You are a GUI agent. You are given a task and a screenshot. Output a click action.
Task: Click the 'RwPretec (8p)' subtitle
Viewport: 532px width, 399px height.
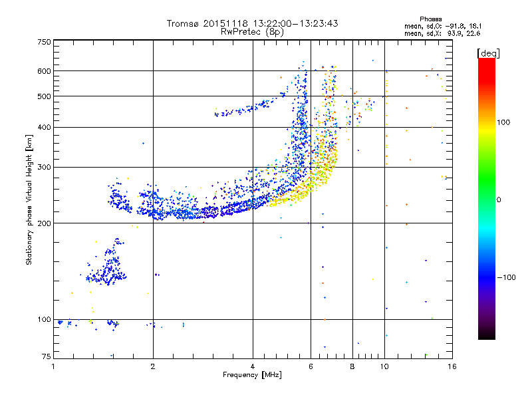[252, 32]
